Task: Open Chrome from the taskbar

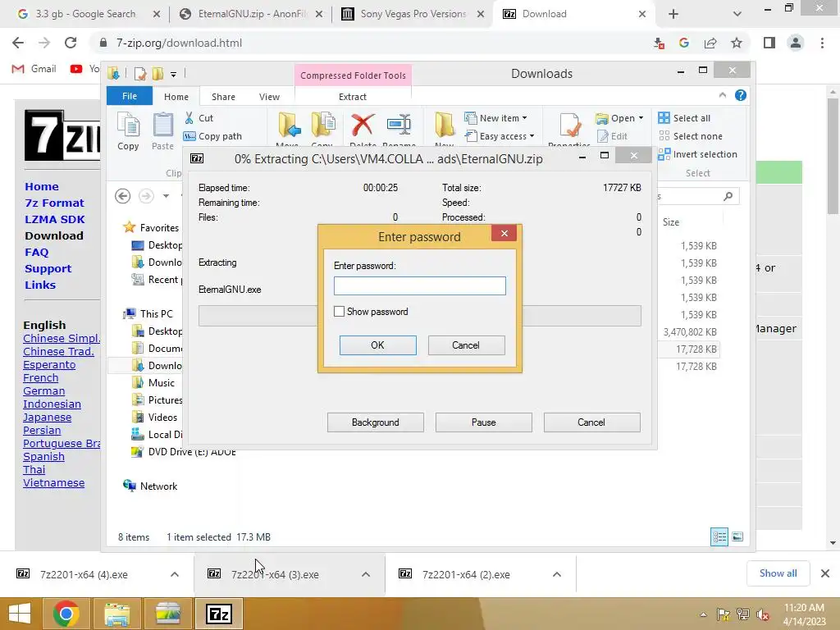Action: tap(66, 614)
